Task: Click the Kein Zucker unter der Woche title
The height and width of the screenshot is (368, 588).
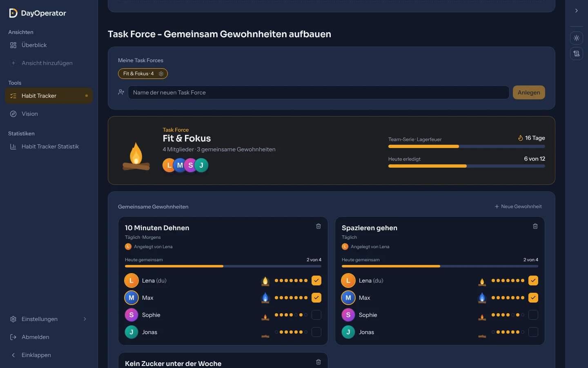Action: 173,364
